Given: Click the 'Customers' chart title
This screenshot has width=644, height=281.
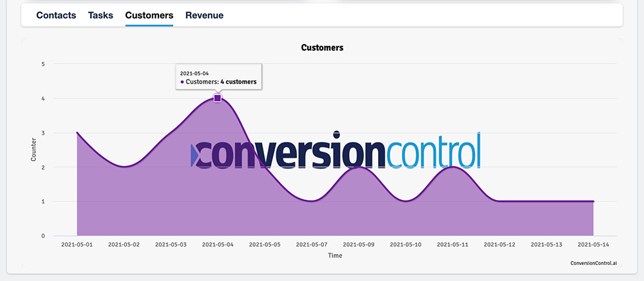Looking at the screenshot, I should [322, 48].
